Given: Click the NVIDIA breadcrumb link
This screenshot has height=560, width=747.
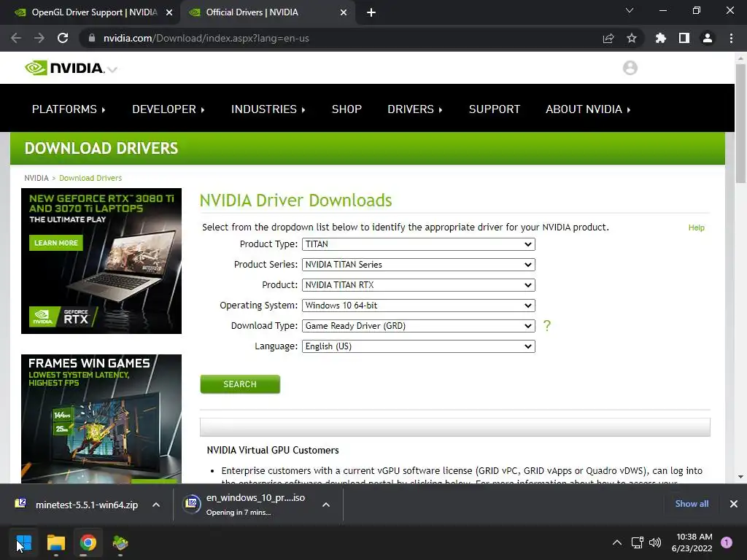Looking at the screenshot, I should (36, 178).
